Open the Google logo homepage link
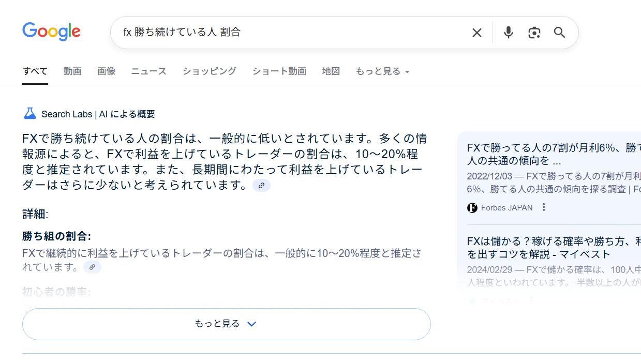641x364 pixels. [51, 32]
